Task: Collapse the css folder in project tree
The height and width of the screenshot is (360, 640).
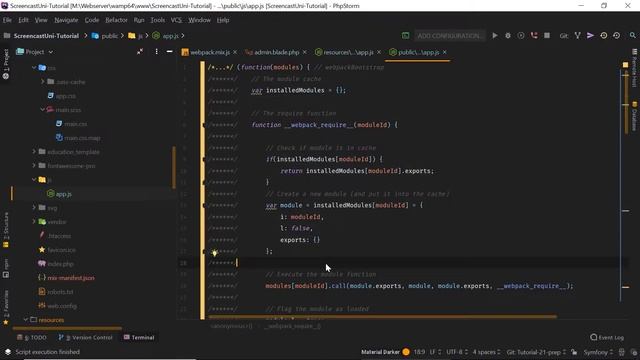Action: [34, 67]
